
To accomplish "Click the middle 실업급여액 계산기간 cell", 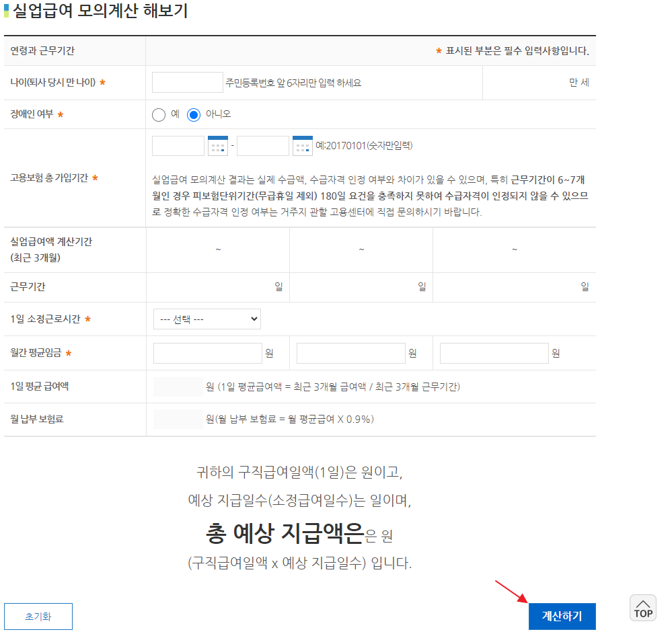I will (361, 249).
